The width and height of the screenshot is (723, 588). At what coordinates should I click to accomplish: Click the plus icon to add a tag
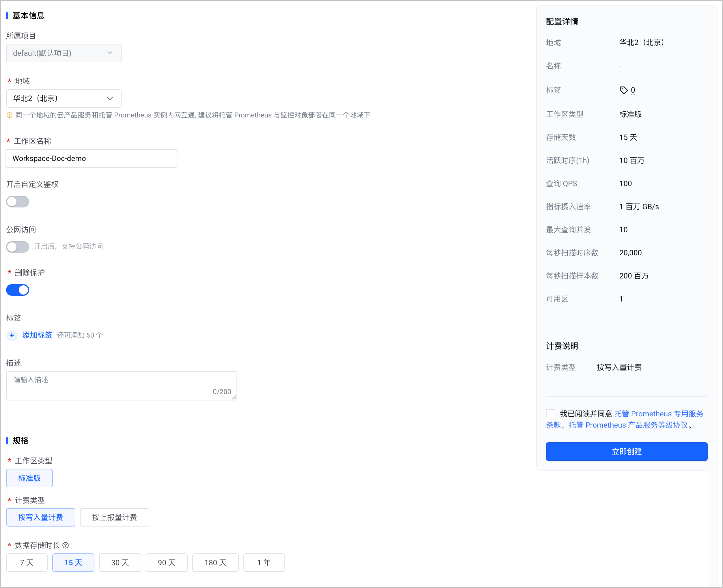coord(12,335)
